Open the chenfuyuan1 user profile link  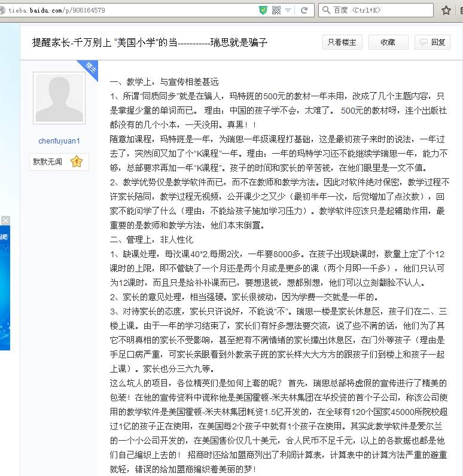(x=59, y=141)
